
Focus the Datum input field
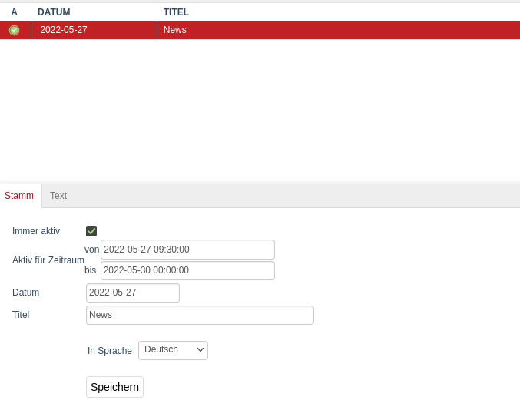click(132, 293)
